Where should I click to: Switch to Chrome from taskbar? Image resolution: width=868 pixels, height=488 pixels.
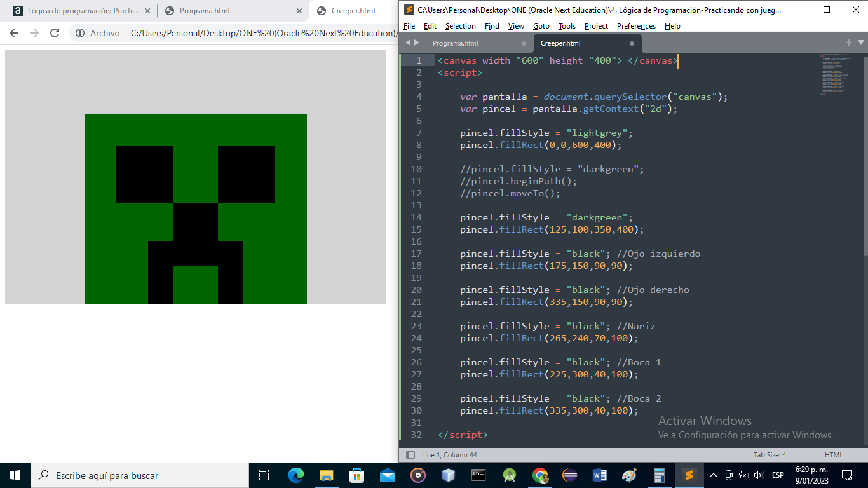pos(539,475)
